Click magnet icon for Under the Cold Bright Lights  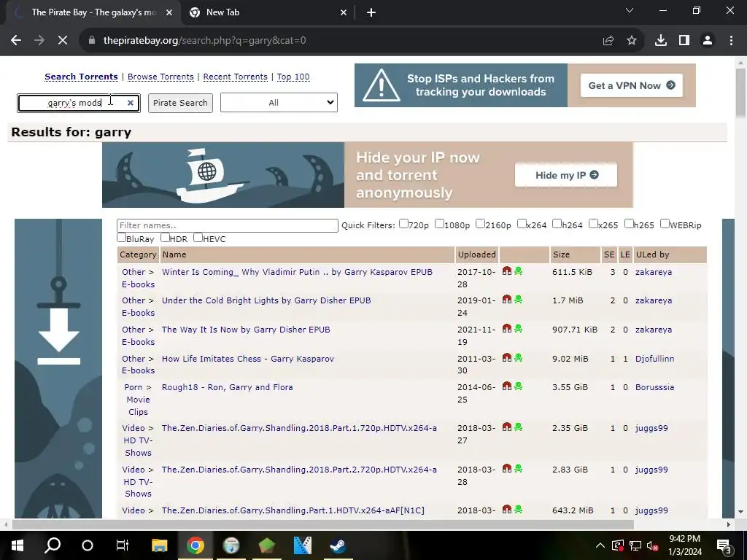507,299
